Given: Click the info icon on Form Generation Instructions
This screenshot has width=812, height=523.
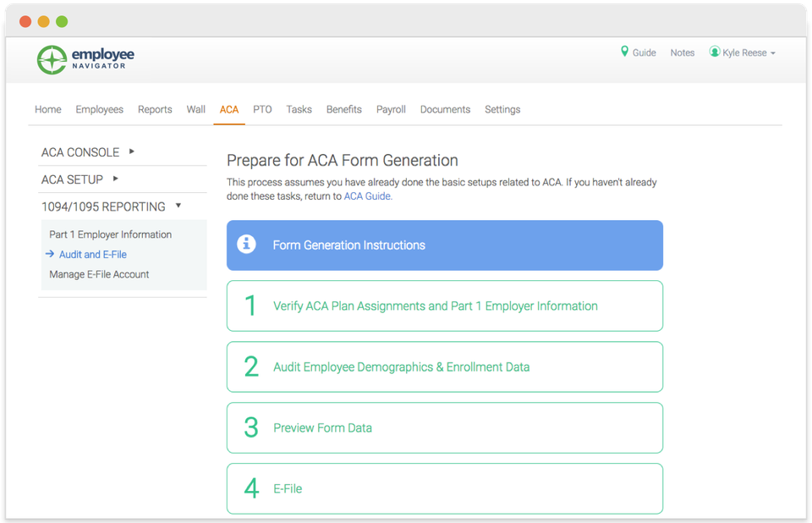Looking at the screenshot, I should (x=246, y=245).
